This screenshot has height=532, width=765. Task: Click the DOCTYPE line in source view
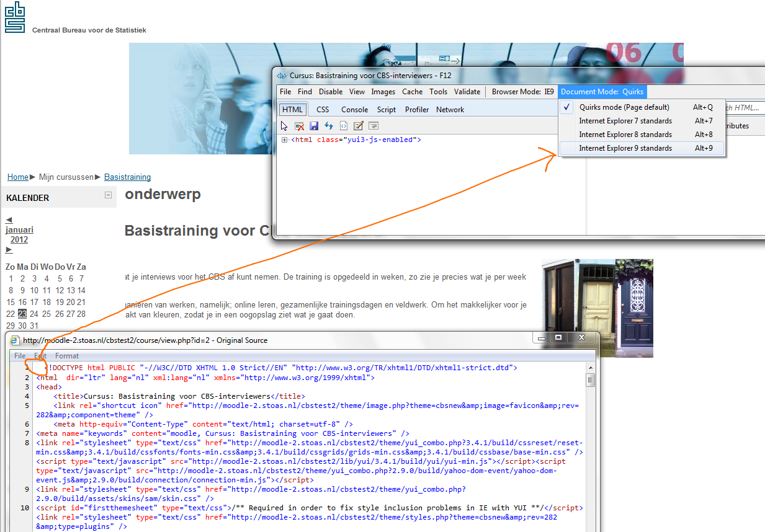point(280,368)
